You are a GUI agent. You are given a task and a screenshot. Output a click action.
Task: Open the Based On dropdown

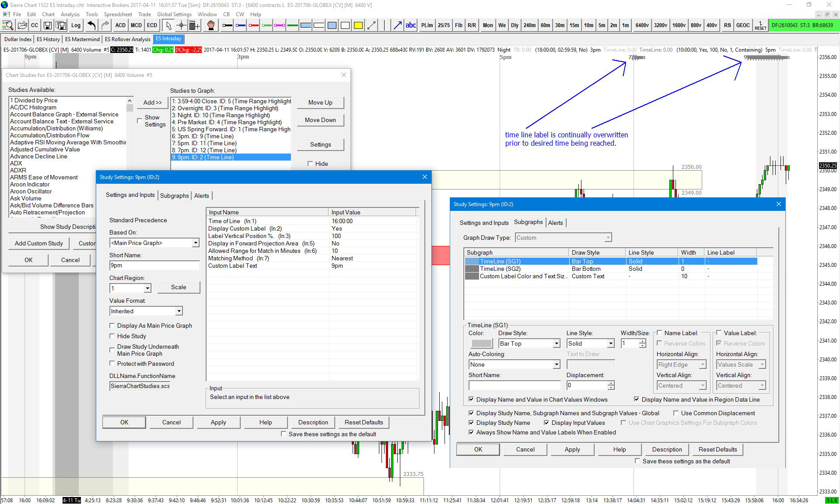point(196,243)
